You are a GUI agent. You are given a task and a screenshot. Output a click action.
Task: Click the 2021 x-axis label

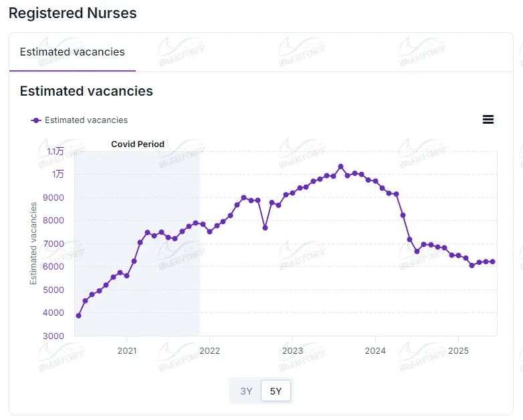point(127,350)
